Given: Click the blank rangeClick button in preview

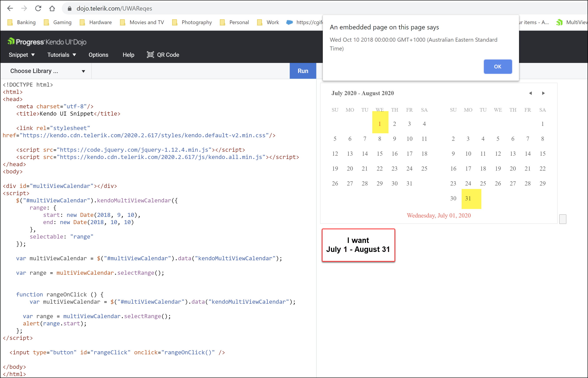Looking at the screenshot, I should point(563,219).
